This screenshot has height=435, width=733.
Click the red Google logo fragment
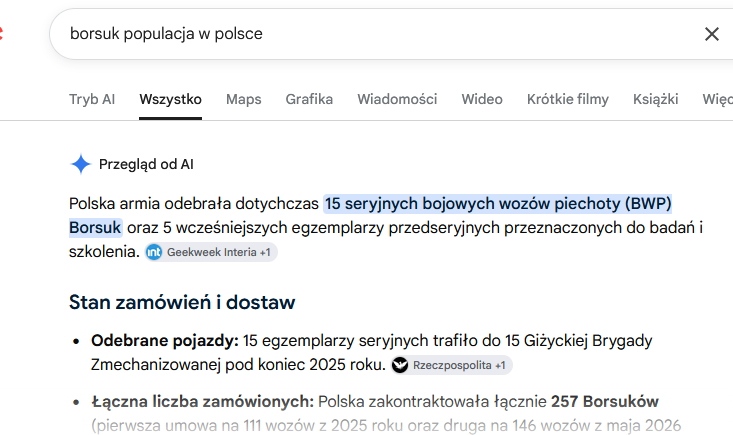pos(1,34)
